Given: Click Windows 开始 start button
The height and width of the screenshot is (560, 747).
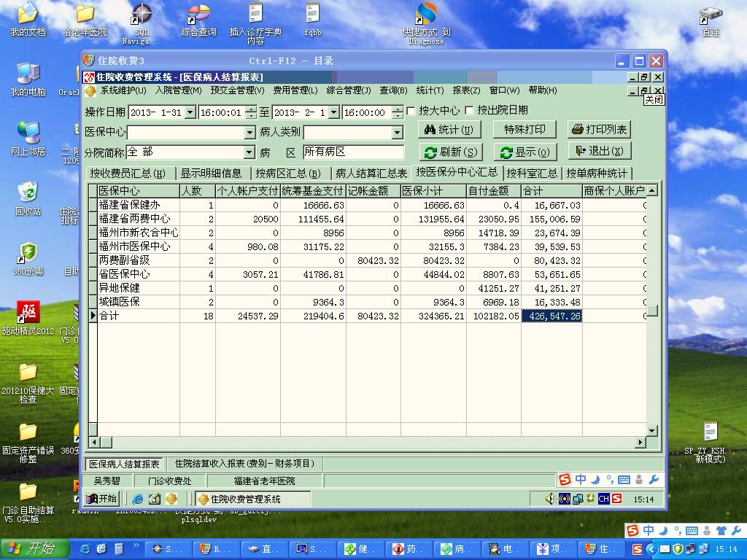Looking at the screenshot, I should point(35,549).
